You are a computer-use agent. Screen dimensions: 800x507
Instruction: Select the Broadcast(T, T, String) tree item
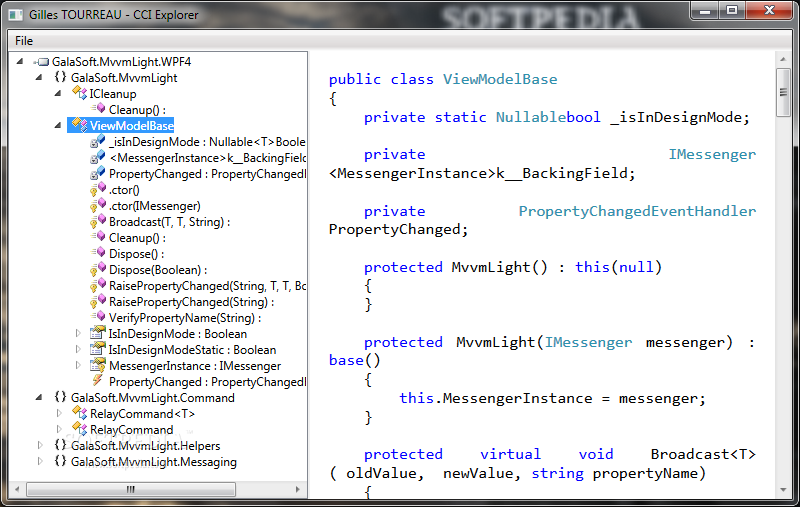[x=169, y=222]
